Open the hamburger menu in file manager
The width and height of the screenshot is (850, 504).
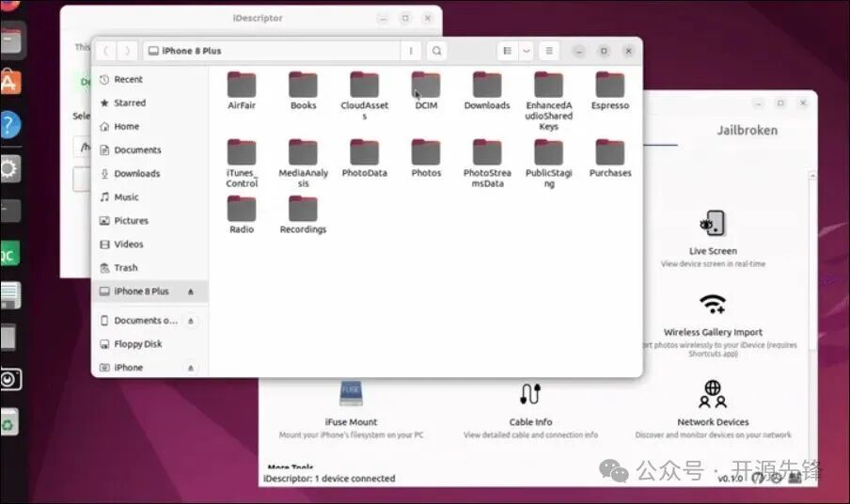(x=549, y=51)
